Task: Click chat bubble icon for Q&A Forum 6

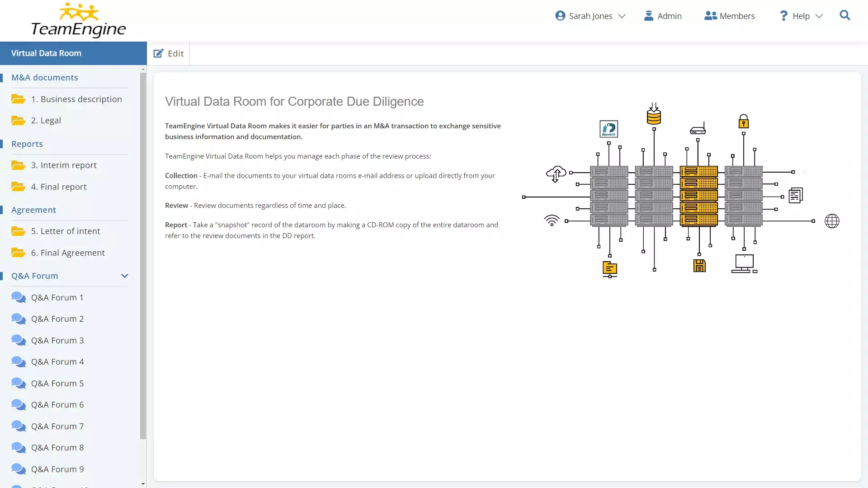Action: pos(19,404)
